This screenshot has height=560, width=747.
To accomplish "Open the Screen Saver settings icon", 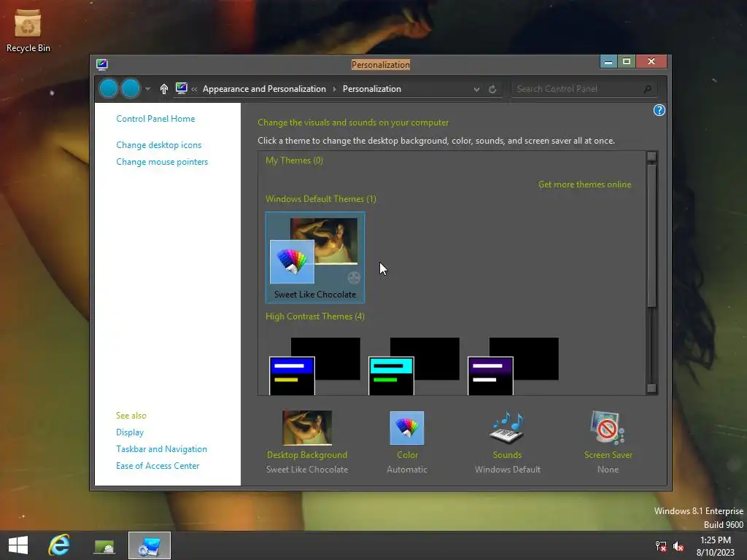I will click(x=608, y=427).
